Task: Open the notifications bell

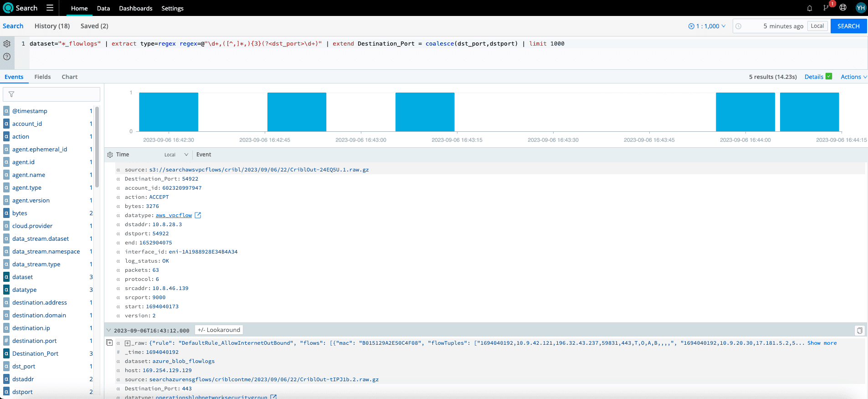Action: coord(809,8)
